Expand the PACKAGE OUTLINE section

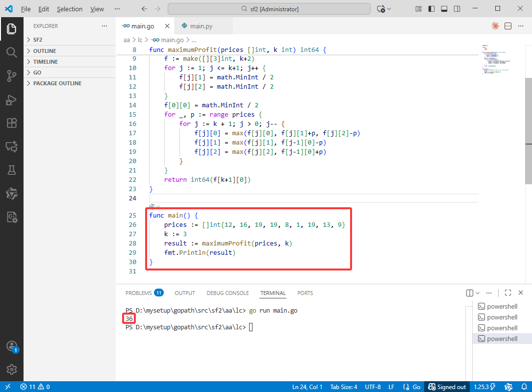pos(70,83)
